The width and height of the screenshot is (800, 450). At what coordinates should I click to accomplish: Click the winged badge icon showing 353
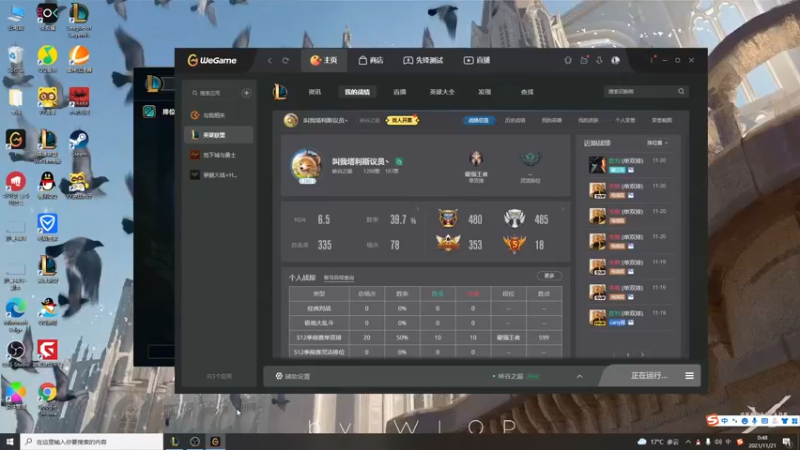[x=448, y=243]
